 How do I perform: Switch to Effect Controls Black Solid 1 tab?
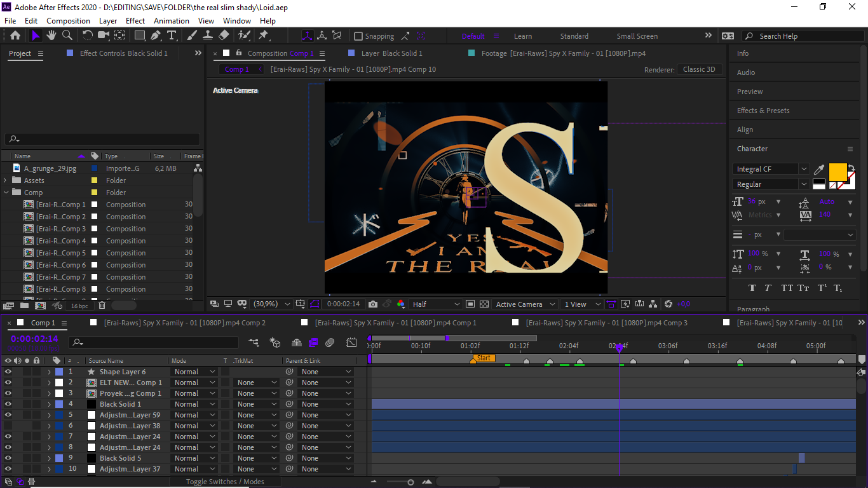pyautogui.click(x=124, y=53)
